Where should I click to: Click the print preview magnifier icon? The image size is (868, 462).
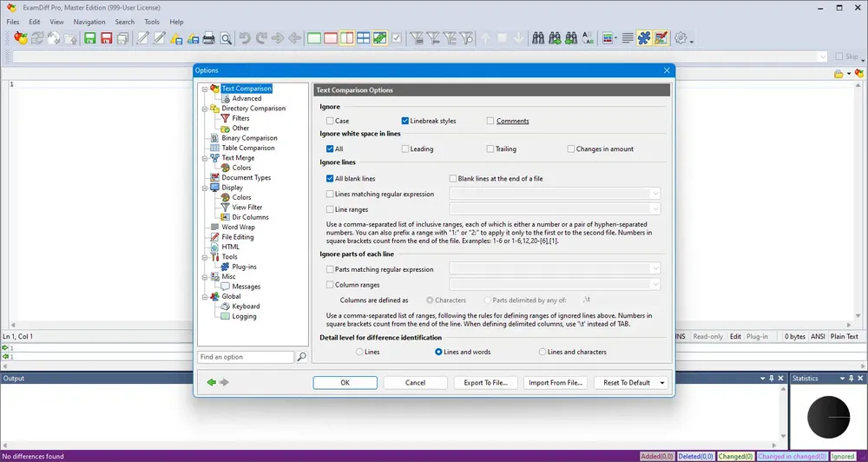tap(226, 38)
